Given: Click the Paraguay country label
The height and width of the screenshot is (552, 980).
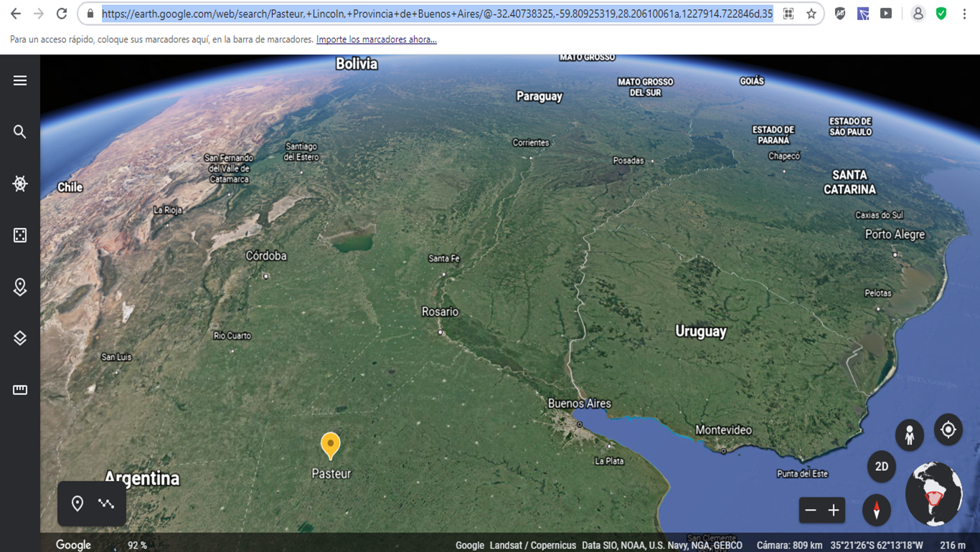Looking at the screenshot, I should coord(540,96).
